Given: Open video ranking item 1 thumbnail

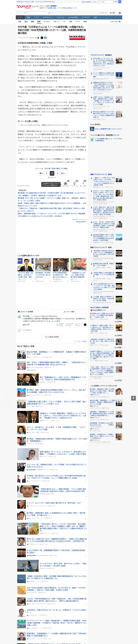Looking at the screenshot, I should [x=119, y=253].
